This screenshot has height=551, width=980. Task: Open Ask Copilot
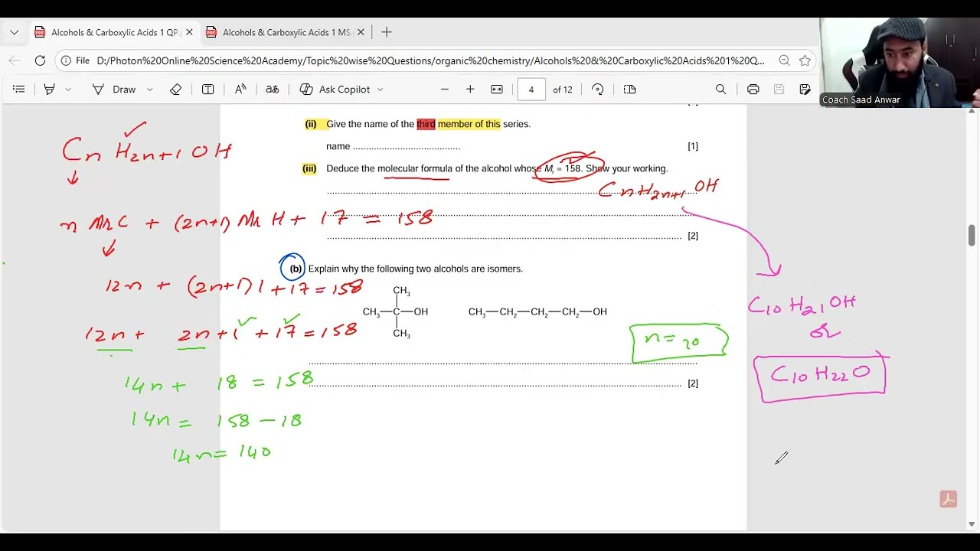pos(335,90)
